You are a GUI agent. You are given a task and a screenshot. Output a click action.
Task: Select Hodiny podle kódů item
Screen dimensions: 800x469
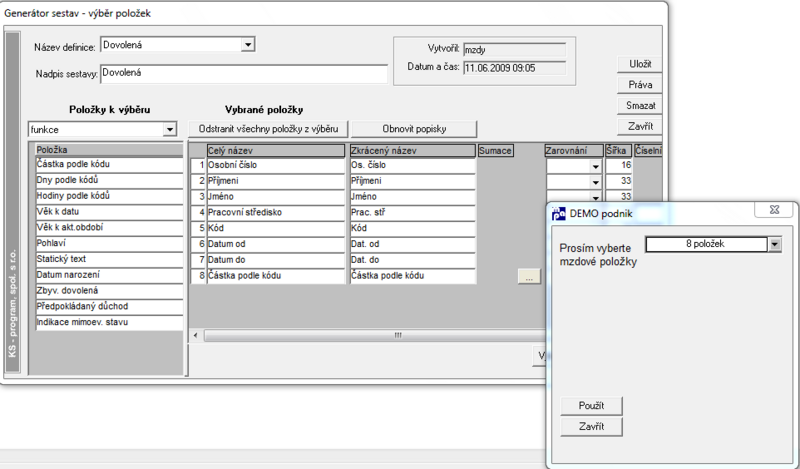(109, 196)
